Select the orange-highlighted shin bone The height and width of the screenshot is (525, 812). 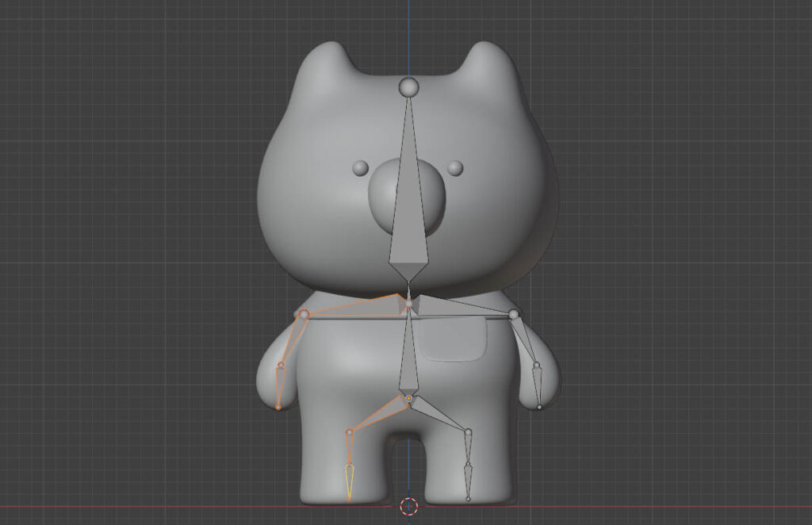349,448
